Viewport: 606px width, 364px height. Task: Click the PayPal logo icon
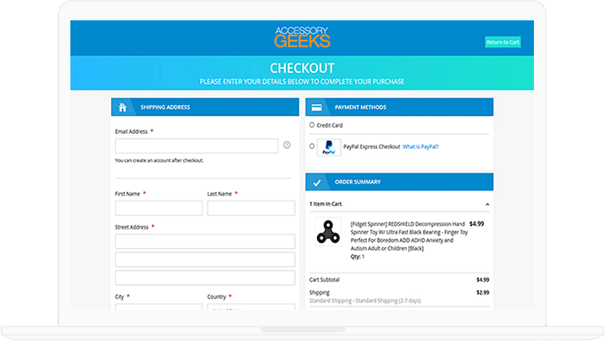(329, 147)
